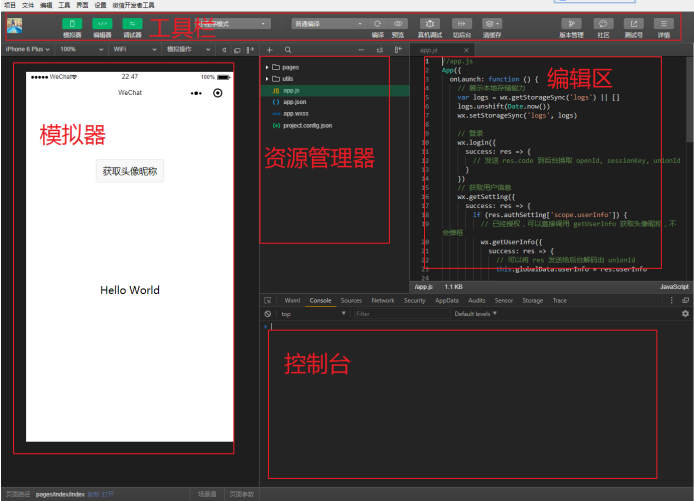Click the clear console icon
This screenshot has height=501, width=694.
(268, 314)
